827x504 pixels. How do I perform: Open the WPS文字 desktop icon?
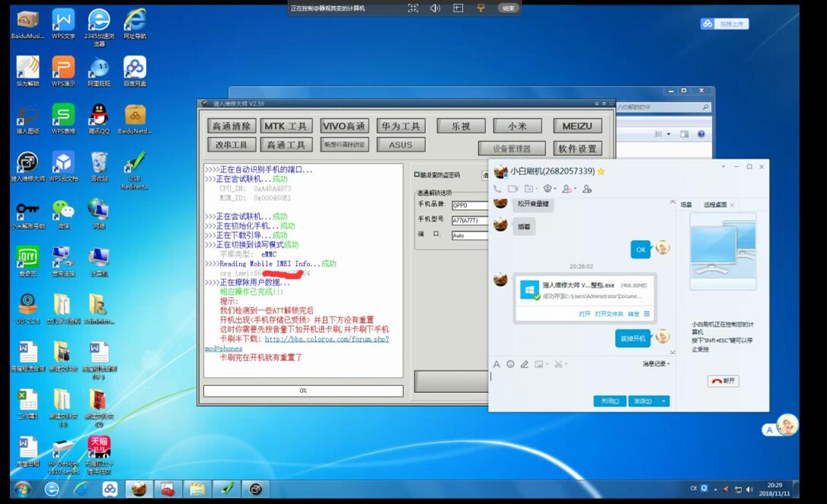pos(63,24)
